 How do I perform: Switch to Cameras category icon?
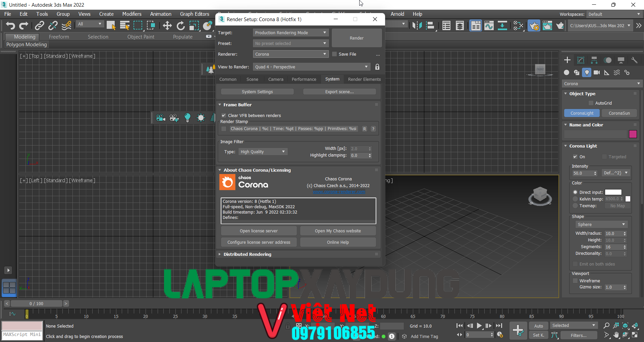pyautogui.click(x=596, y=72)
